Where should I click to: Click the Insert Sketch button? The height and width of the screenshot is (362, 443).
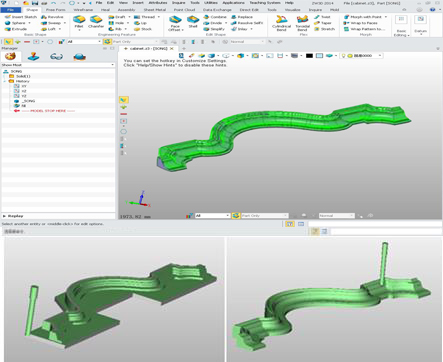point(21,17)
